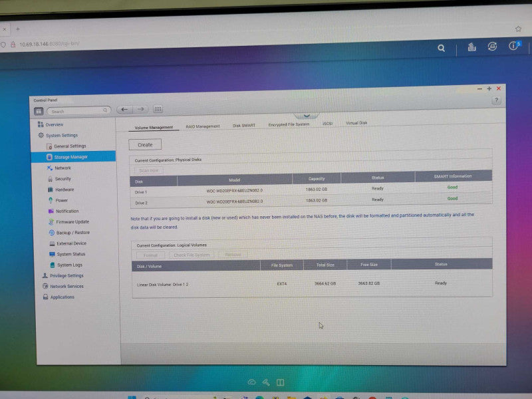Click the System Settings gear icon
532x399 pixels.
(x=41, y=135)
